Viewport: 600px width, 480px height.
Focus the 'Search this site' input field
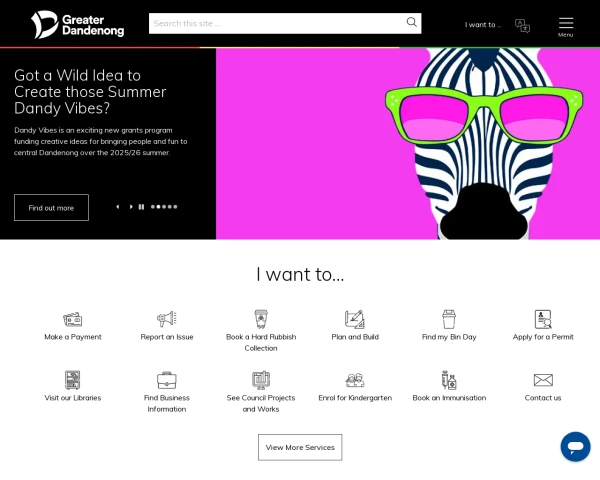click(x=275, y=23)
